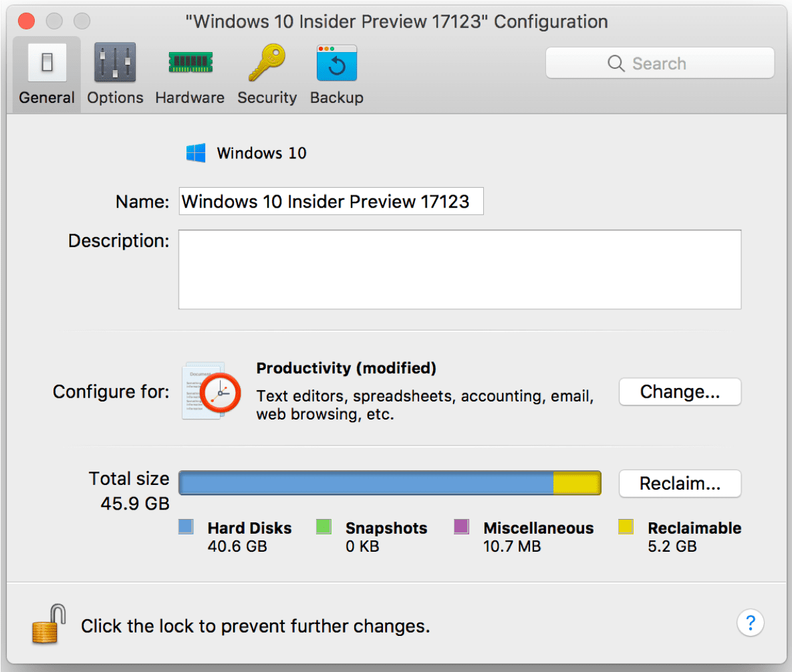Screen dimensions: 792x672
Task: Click the Reclaimable yellow legend swatch
Action: pos(626,526)
